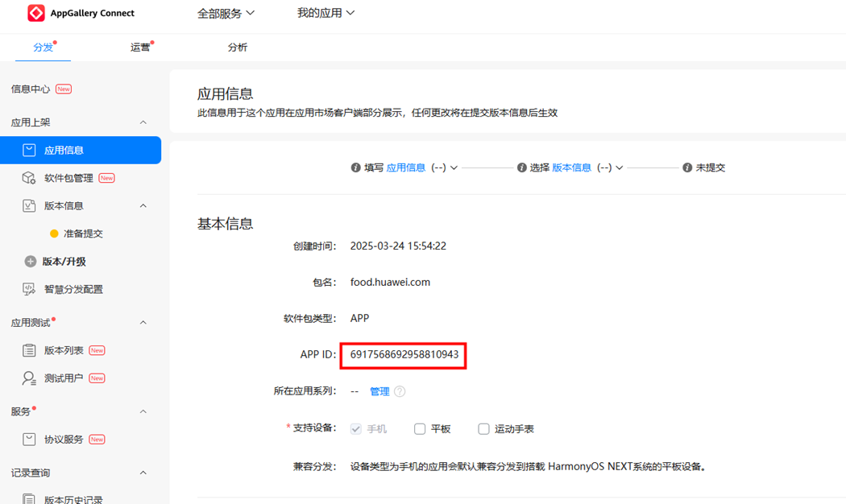Click the info icon beside 选择
Image resolution: width=846 pixels, height=504 pixels.
pos(522,167)
